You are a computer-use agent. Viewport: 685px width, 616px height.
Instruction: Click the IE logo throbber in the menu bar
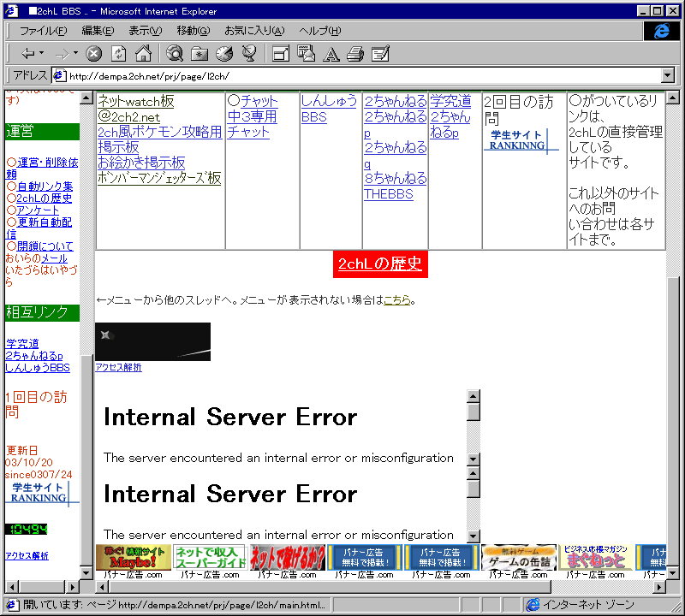[661, 31]
